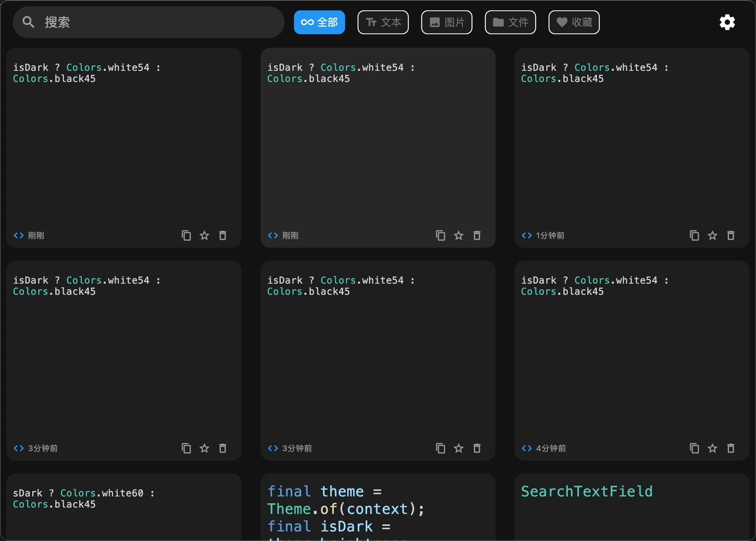Open the SearchTextField card
The image size is (756, 541).
point(632,507)
